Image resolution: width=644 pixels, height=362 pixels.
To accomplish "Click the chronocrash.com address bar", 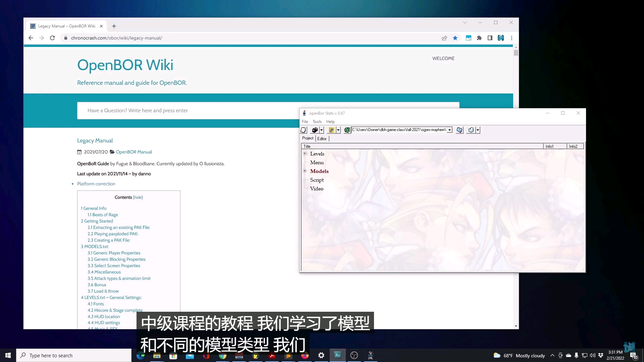I will pyautogui.click(x=248, y=38).
